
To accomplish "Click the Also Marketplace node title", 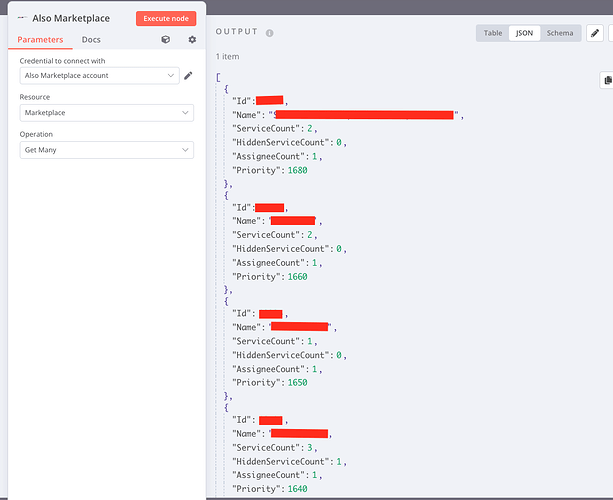I will (71, 18).
